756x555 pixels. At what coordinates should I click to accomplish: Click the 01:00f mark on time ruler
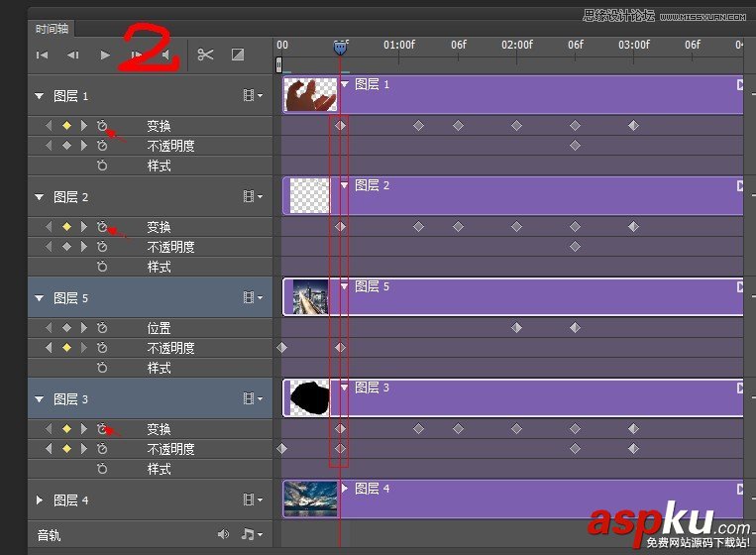tap(399, 45)
